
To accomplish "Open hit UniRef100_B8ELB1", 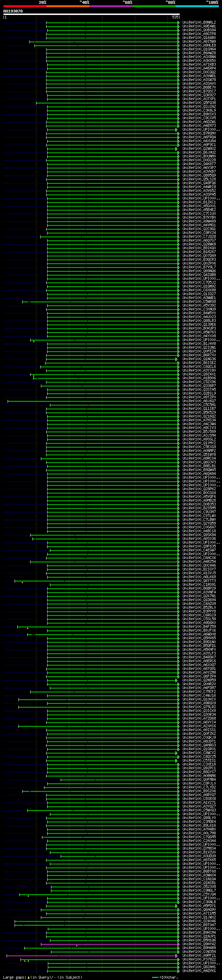I will (199, 466).
